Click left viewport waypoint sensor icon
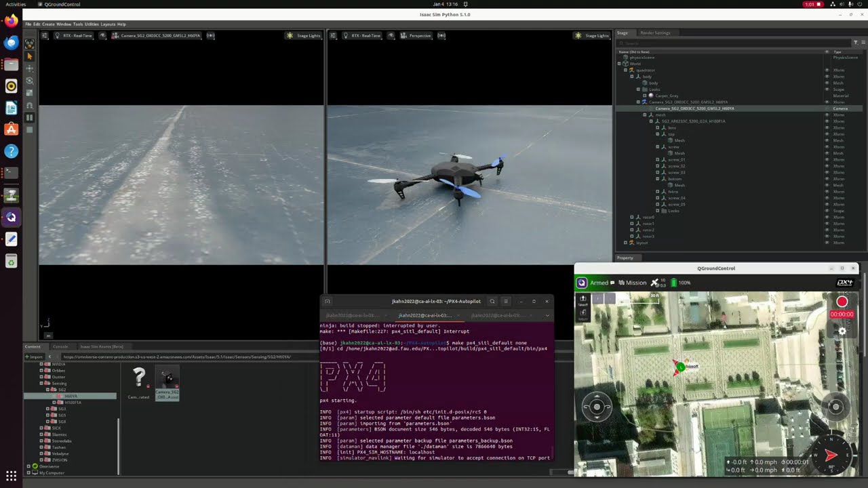Screen dimensions: 868x488 (x=211, y=35)
